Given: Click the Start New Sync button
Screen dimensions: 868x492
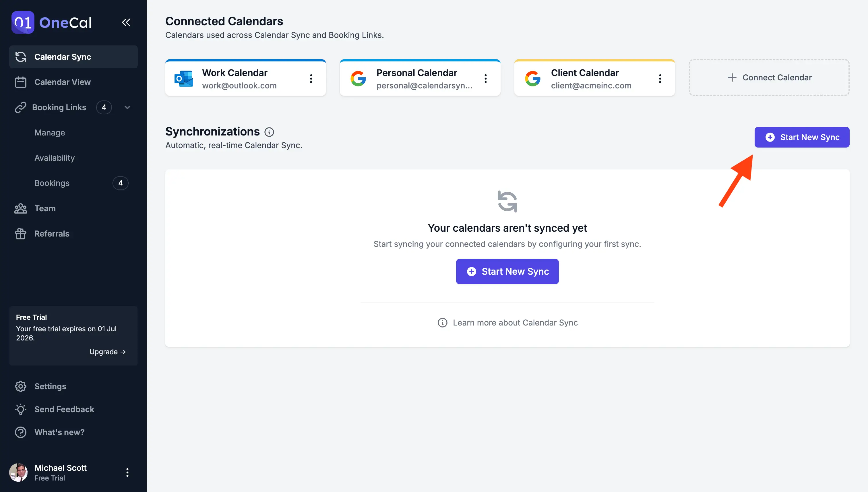Looking at the screenshot, I should tap(802, 137).
